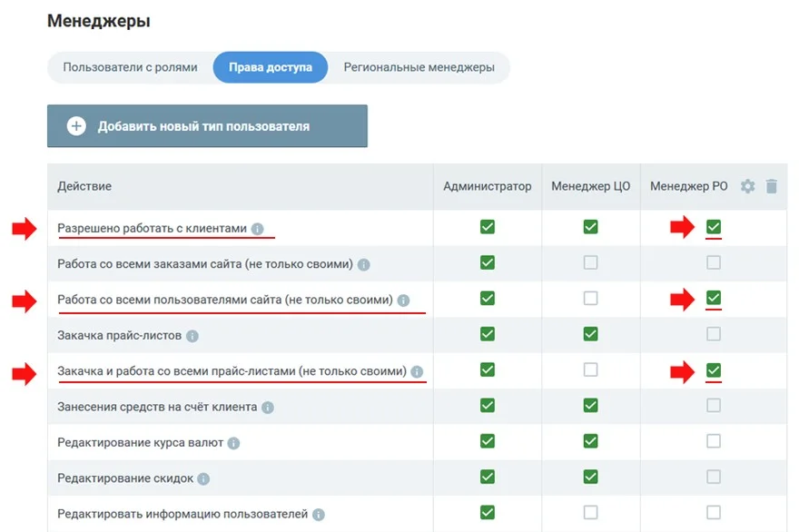Open settings gear for Менеджер РО column
Viewport: 799px width, 532px height.
[x=747, y=186]
